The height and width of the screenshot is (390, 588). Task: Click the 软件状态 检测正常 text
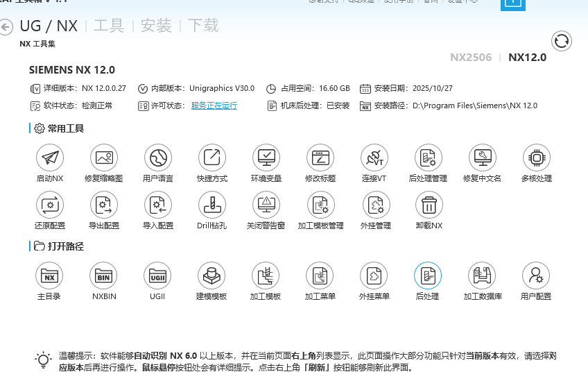click(78, 106)
